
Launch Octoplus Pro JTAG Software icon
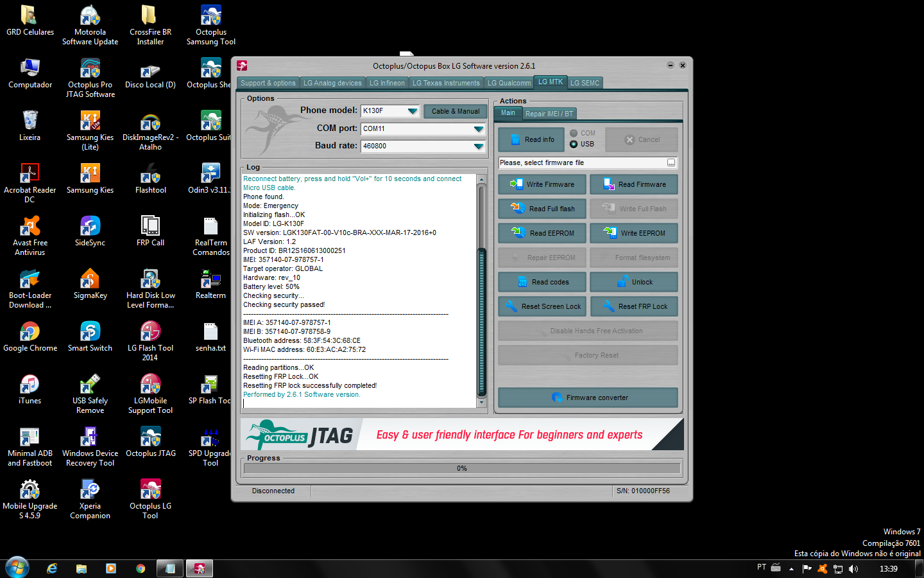[x=90, y=78]
